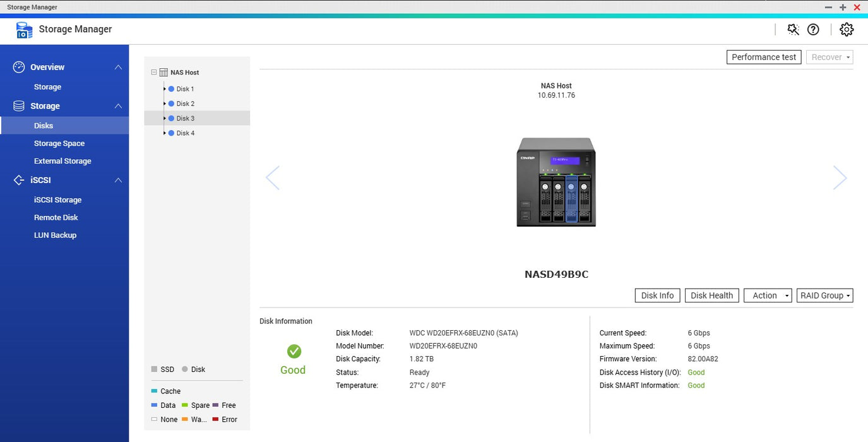Select Disk 3 in the tree
The image size is (868, 442).
tap(197, 118)
